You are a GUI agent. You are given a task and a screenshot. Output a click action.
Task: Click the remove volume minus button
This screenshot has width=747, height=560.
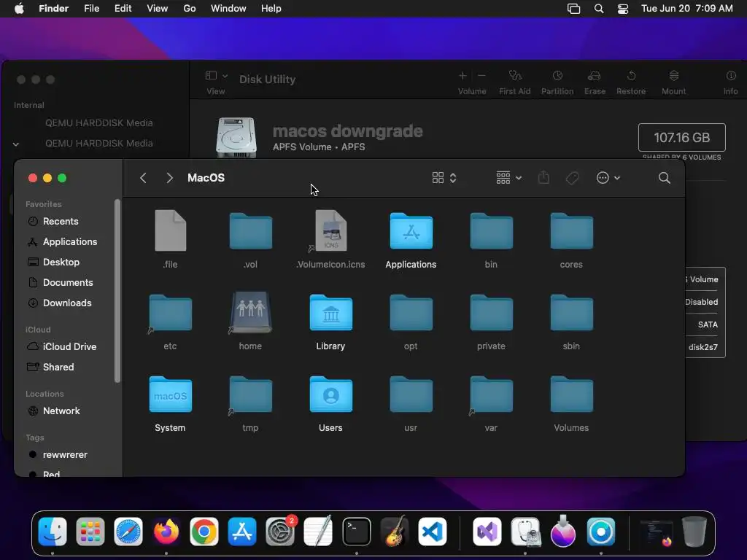pyautogui.click(x=481, y=76)
